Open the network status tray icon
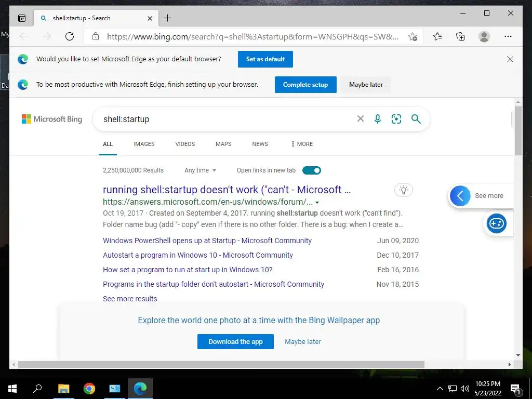The image size is (532, 399). pos(453,389)
